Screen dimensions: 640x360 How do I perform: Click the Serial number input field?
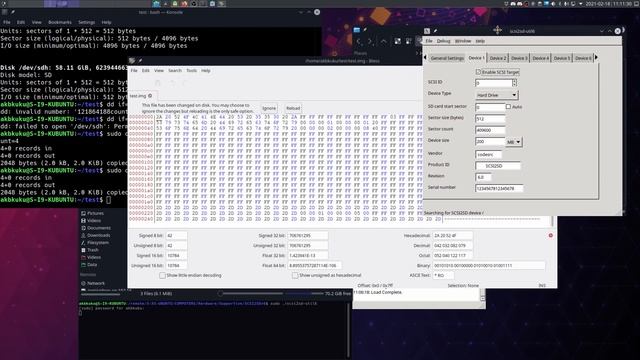(x=499, y=188)
